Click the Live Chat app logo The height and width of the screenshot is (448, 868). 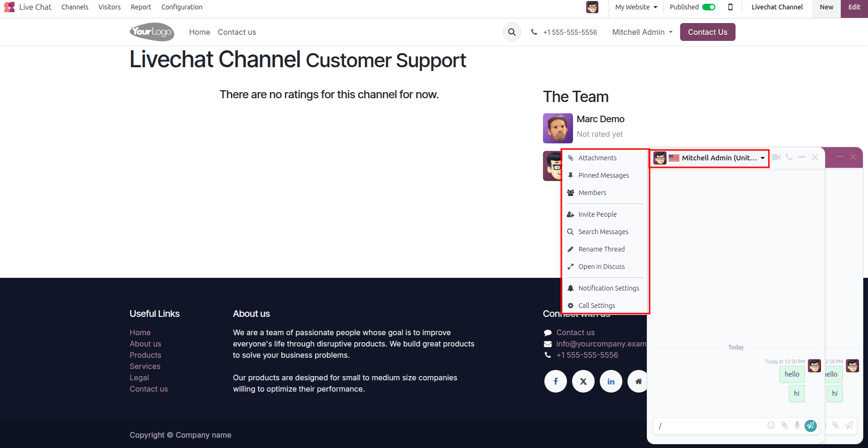click(x=9, y=7)
